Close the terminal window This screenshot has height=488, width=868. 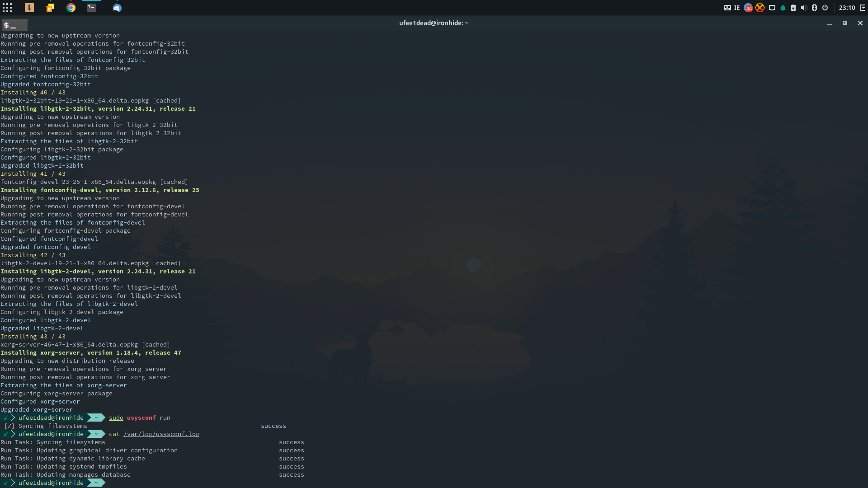860,23
